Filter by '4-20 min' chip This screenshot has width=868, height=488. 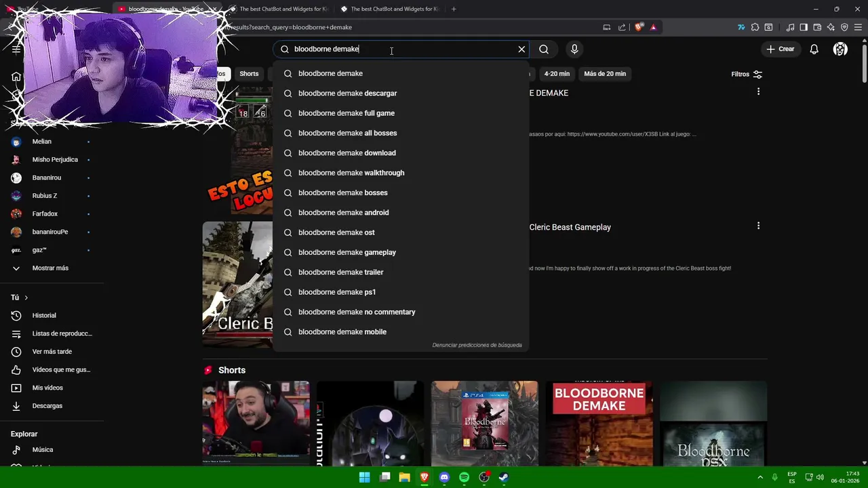coord(557,73)
